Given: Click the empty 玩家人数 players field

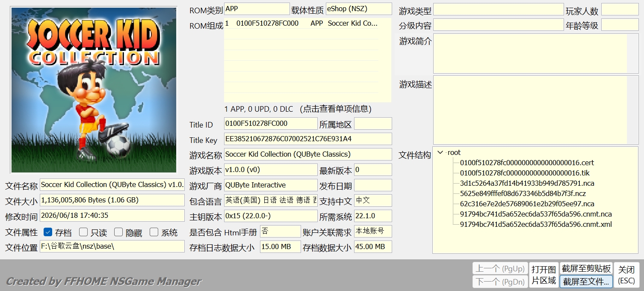Looking at the screenshot, I should [x=620, y=9].
